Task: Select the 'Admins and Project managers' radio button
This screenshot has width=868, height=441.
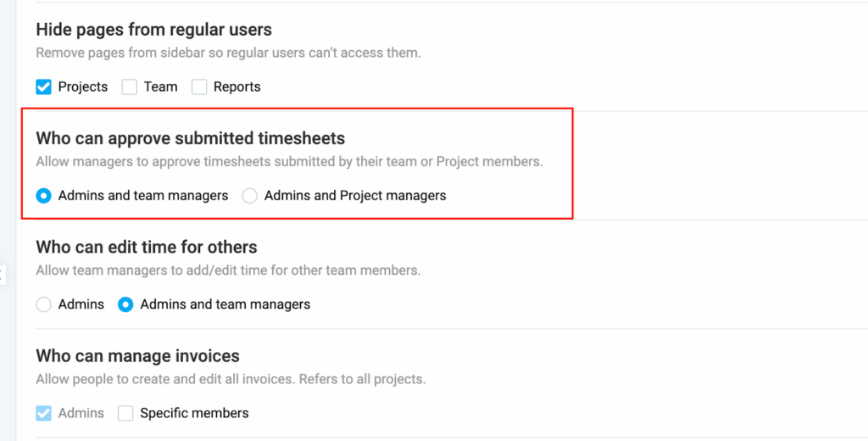Action: click(250, 196)
